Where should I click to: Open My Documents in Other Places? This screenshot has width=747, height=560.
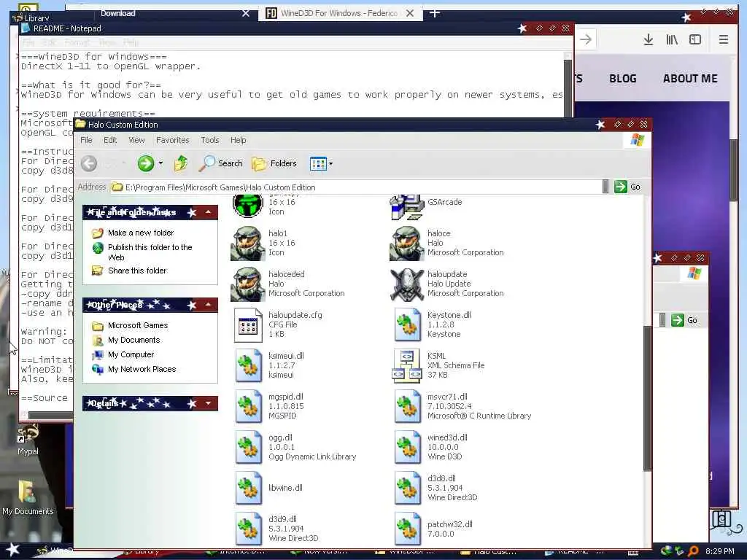tap(134, 340)
